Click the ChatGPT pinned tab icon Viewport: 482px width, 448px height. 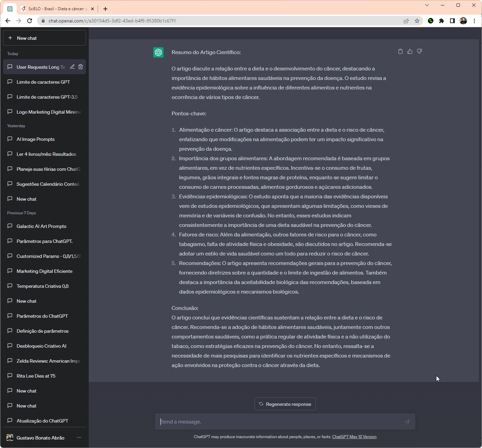pos(10,9)
